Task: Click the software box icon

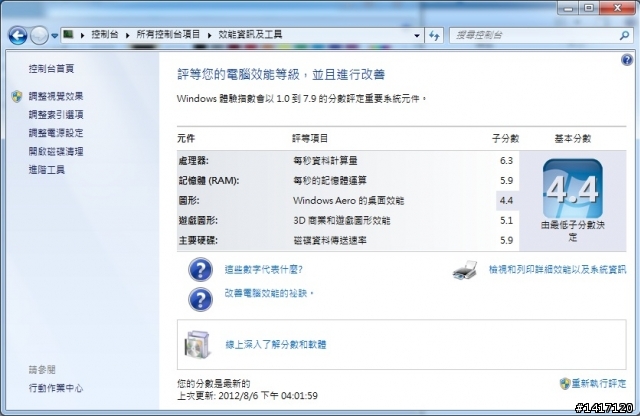Action: [x=198, y=345]
